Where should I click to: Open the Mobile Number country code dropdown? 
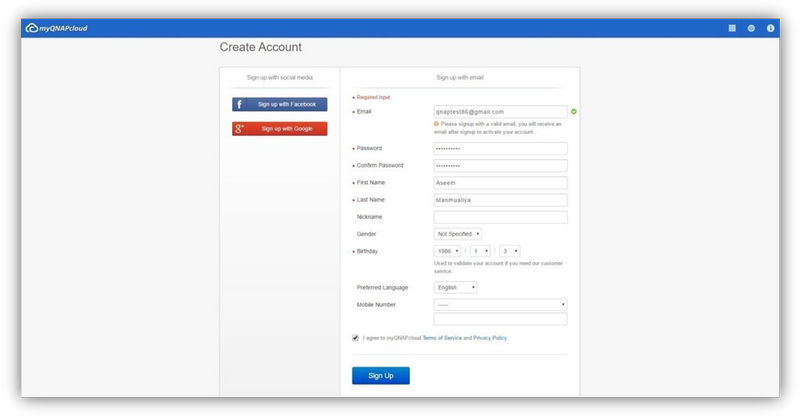(x=500, y=304)
